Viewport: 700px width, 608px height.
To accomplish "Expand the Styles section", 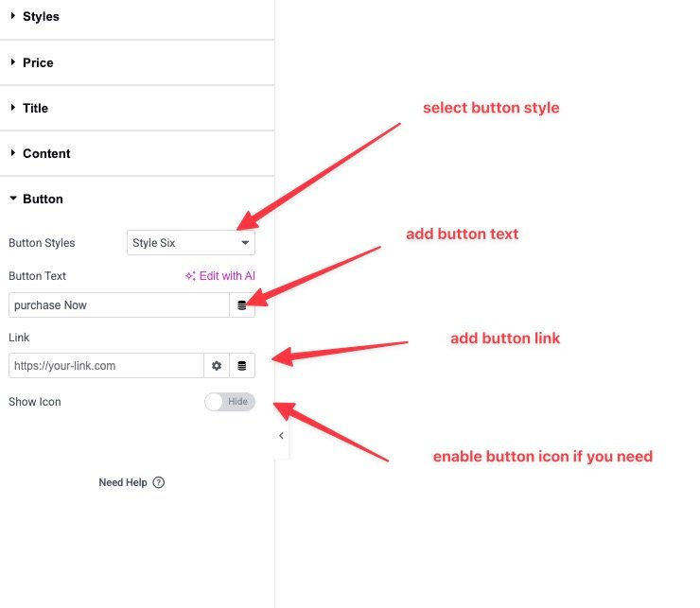I will pos(41,17).
